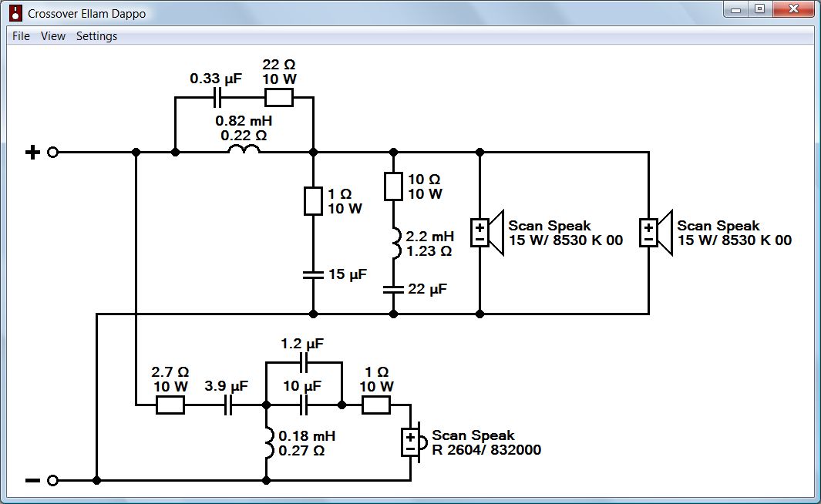Click the '3.9 µF' label
Screen dimensions: 821x504
(226, 386)
